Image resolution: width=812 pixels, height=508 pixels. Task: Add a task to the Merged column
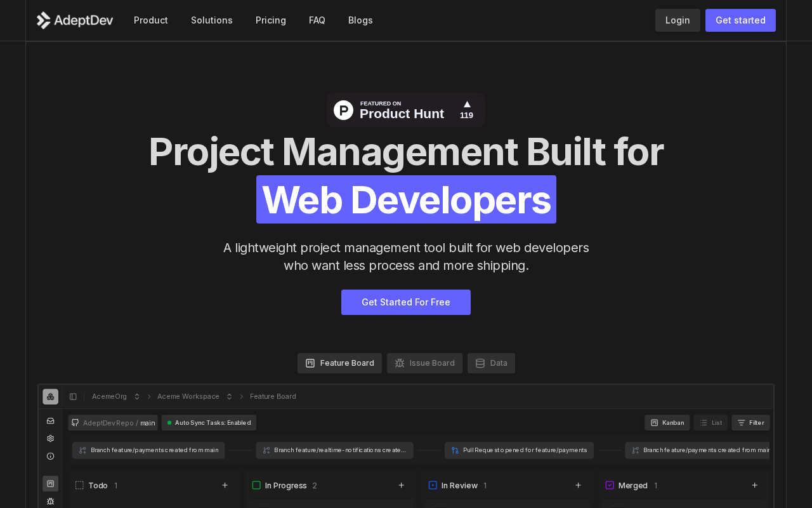(x=754, y=485)
